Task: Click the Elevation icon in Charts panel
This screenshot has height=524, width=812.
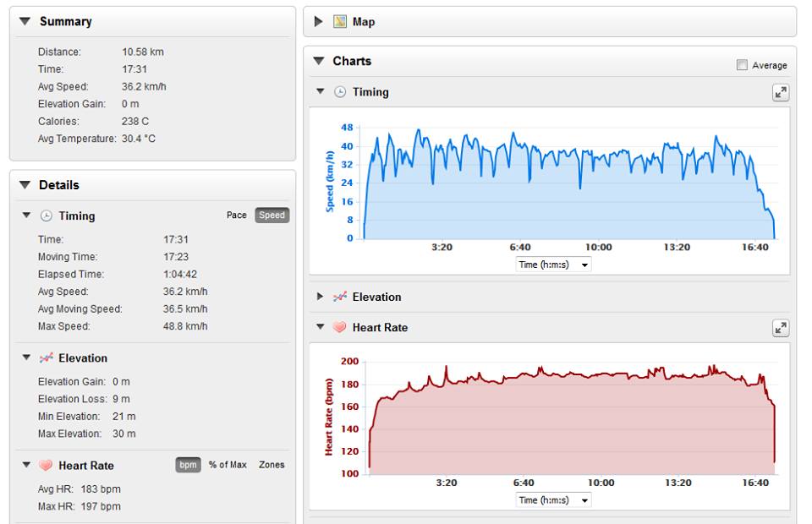Action: [340, 297]
